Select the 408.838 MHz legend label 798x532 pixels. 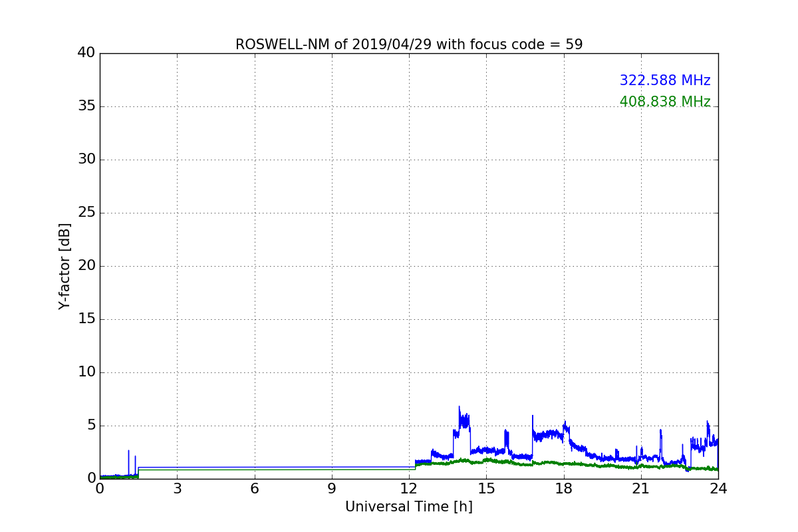coord(665,102)
